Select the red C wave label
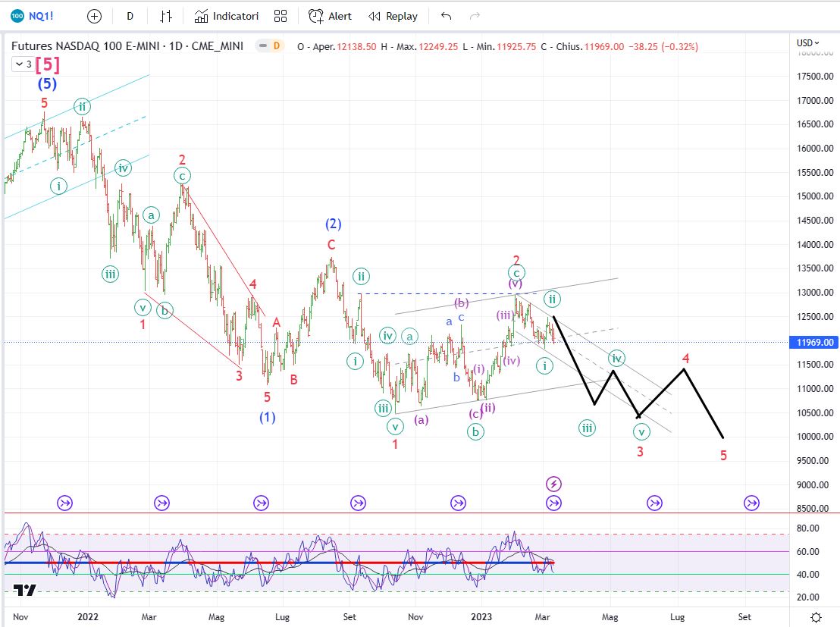The height and width of the screenshot is (627, 840). [331, 245]
